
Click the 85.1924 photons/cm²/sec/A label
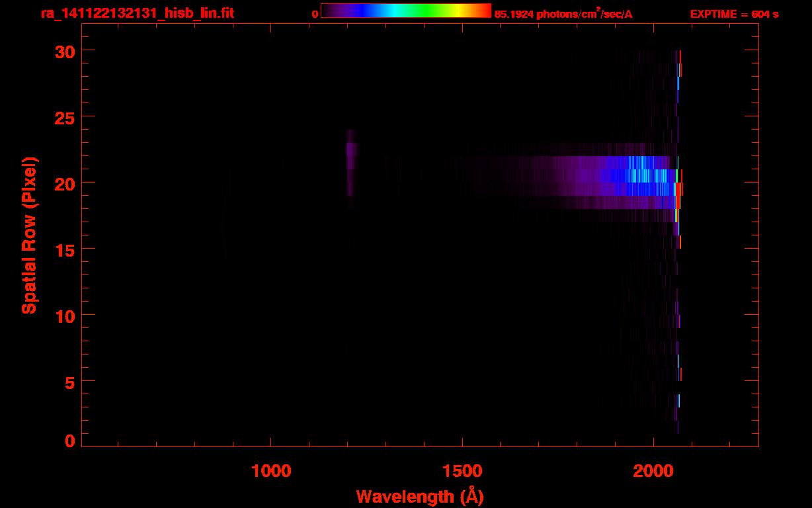pos(563,14)
